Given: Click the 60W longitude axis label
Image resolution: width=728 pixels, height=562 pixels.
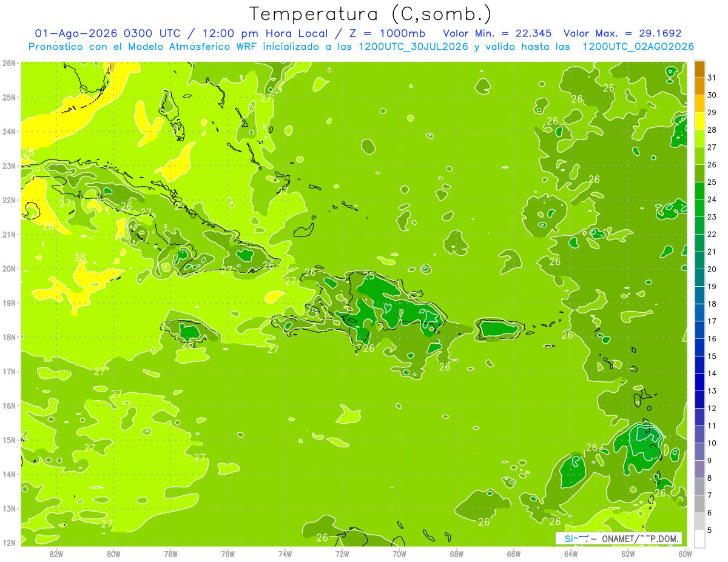Looking at the screenshot, I should [685, 554].
